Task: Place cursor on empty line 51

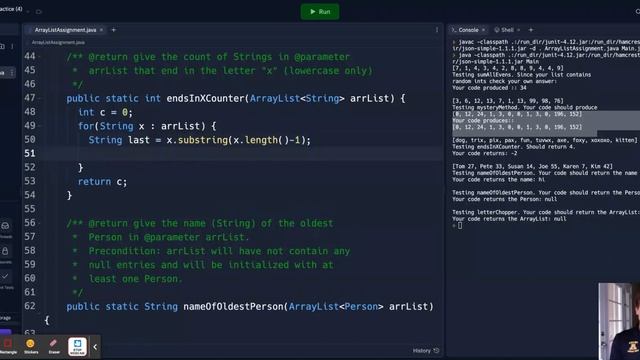Action: coord(241,153)
